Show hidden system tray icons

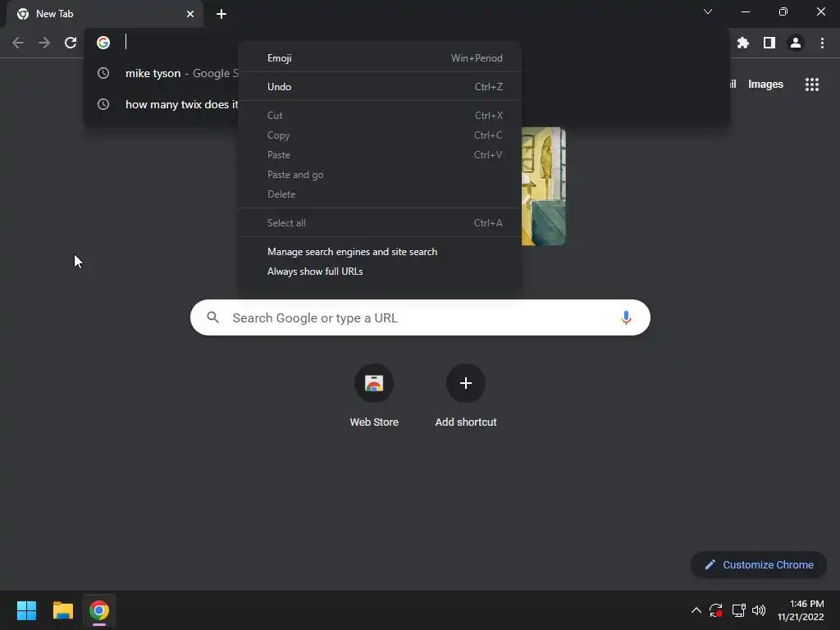pos(696,610)
